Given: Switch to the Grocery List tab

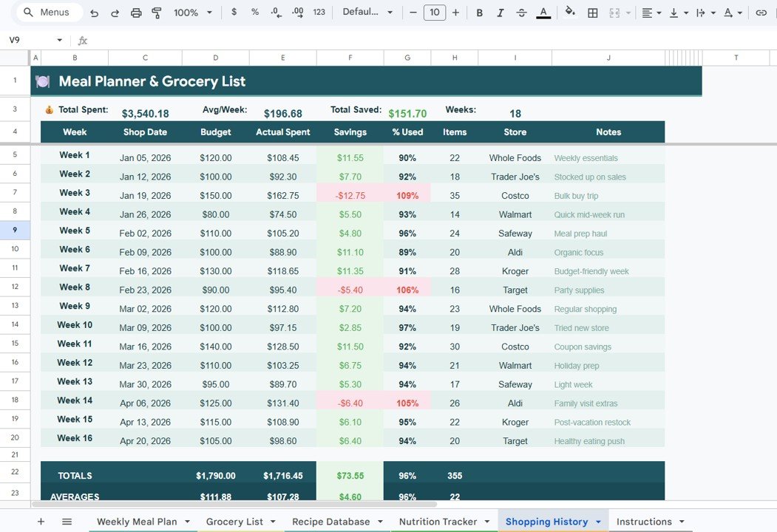Looking at the screenshot, I should pos(234,522).
